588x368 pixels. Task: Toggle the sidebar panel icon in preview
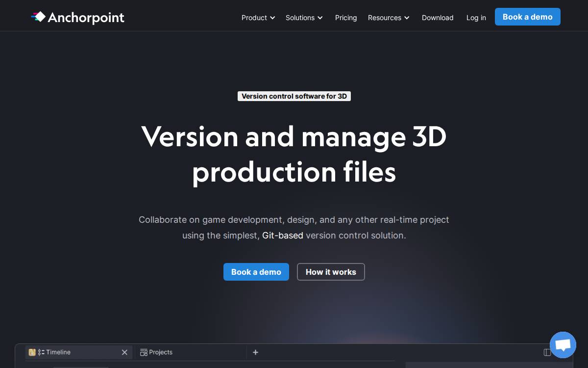[x=547, y=352]
